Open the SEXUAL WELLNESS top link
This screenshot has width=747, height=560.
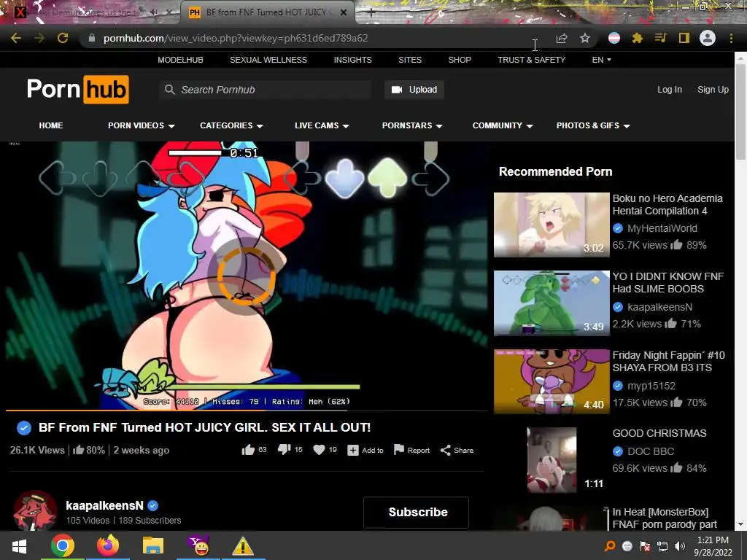coord(268,60)
